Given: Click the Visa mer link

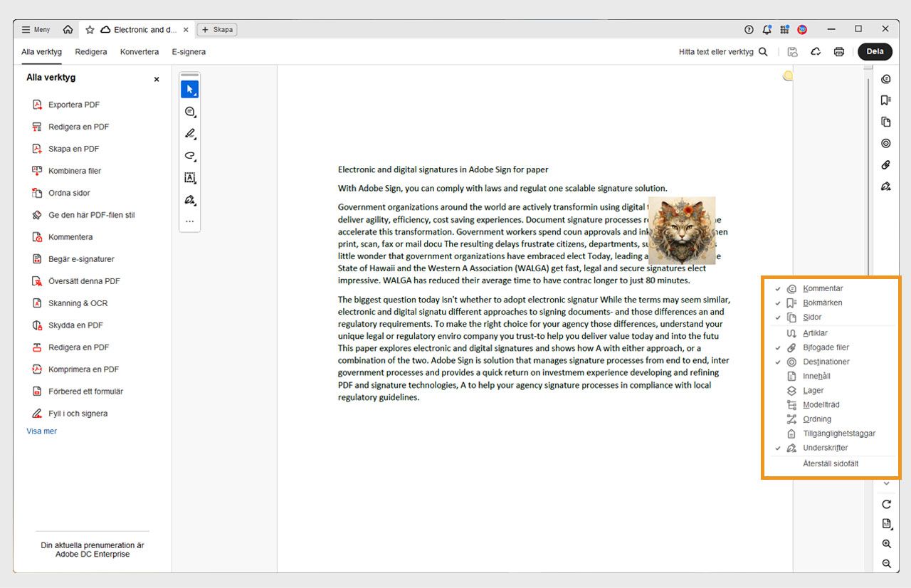Looking at the screenshot, I should click(42, 431).
